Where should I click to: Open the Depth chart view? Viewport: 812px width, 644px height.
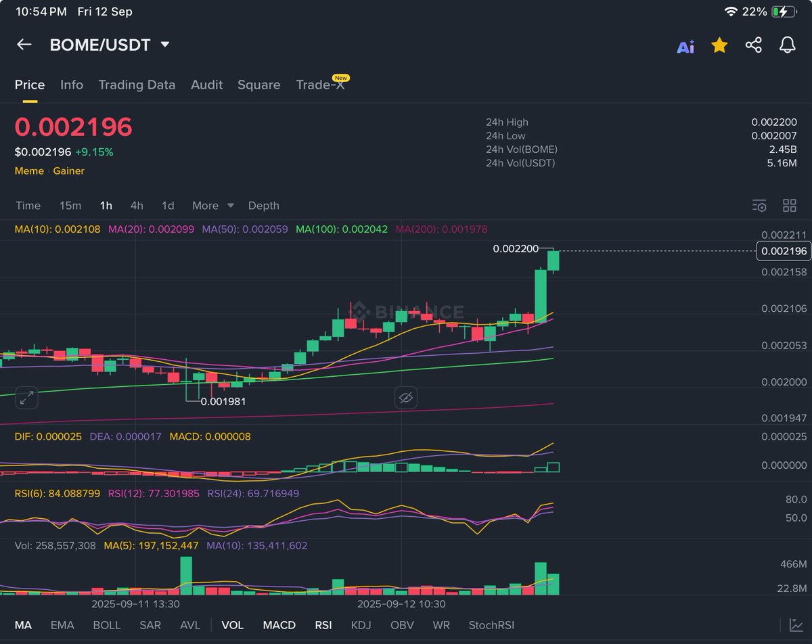(x=263, y=206)
